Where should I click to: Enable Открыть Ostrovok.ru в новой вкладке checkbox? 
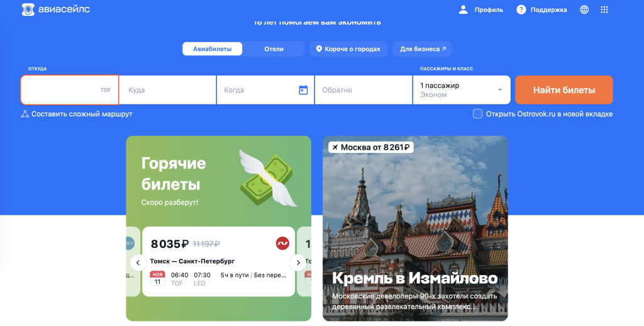click(x=477, y=114)
